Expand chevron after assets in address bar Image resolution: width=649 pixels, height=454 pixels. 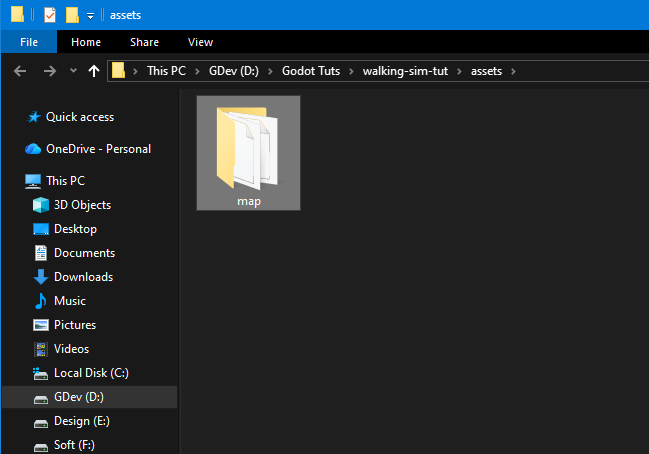click(x=513, y=71)
